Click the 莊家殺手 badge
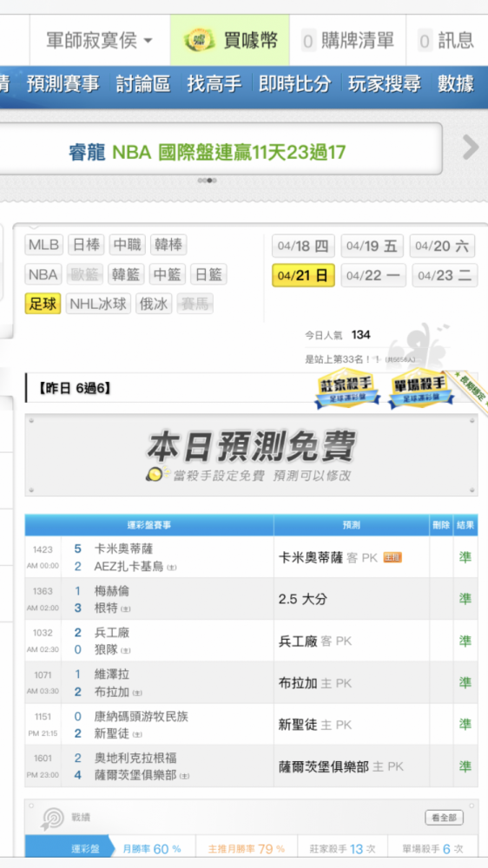This screenshot has width=488, height=868. coord(347,391)
